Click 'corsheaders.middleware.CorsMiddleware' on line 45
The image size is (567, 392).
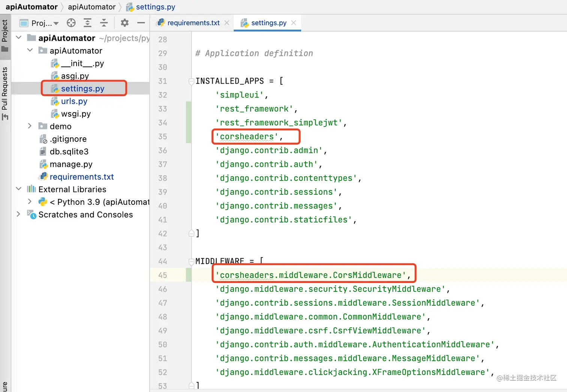pyautogui.click(x=310, y=275)
